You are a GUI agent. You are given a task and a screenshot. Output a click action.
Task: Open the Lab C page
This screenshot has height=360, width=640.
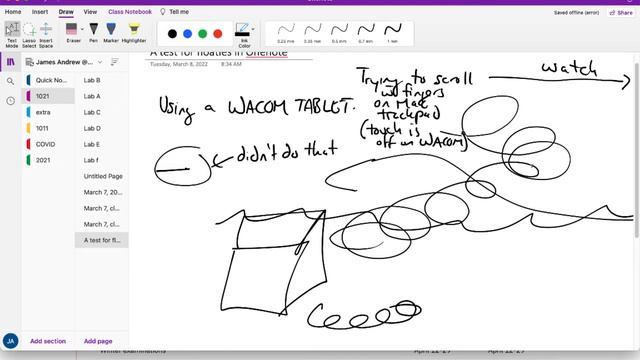(x=102, y=112)
